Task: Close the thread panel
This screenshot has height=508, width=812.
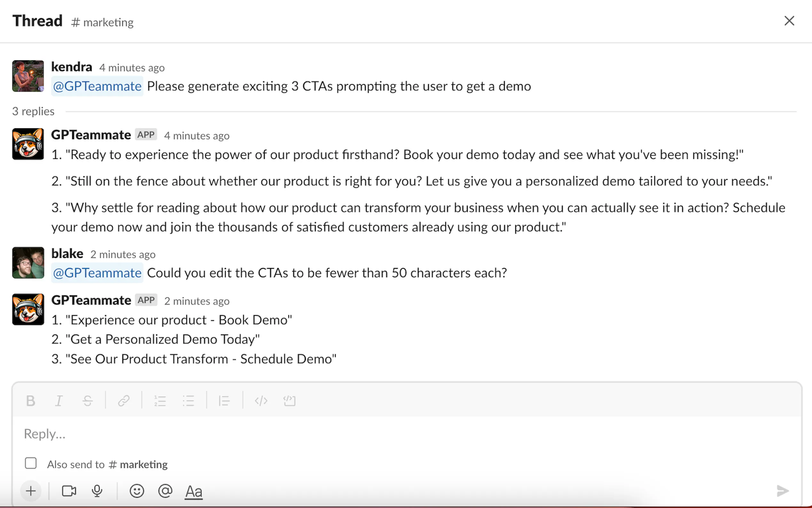Action: click(x=789, y=21)
